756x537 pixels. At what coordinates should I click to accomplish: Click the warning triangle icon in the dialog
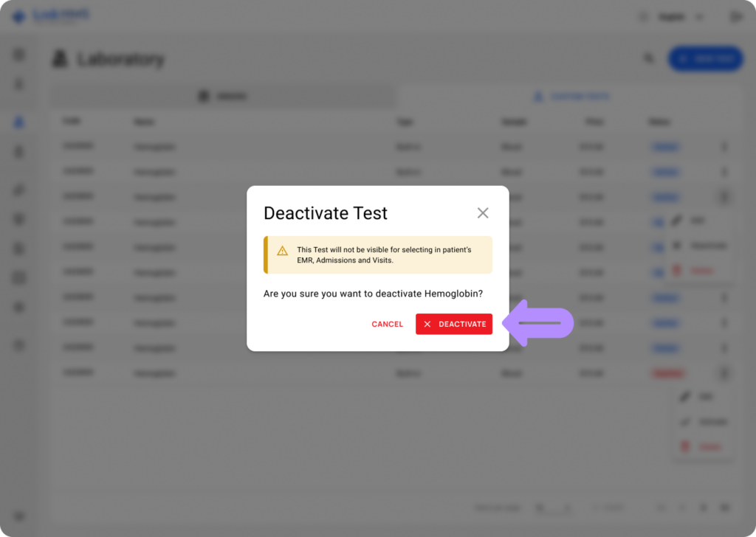click(x=281, y=251)
